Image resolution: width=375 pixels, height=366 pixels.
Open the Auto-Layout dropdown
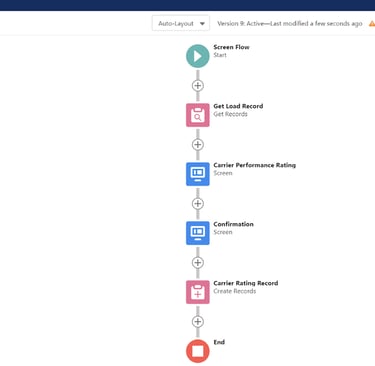click(181, 23)
